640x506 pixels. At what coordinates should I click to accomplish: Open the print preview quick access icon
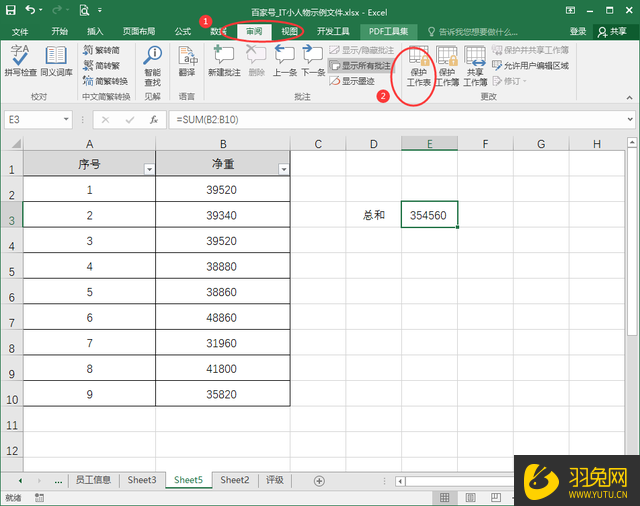[84, 10]
